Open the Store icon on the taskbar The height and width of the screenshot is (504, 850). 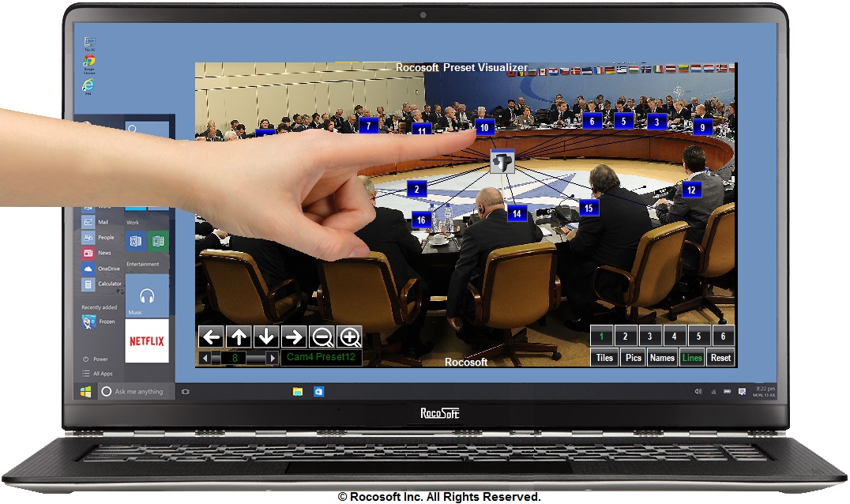(319, 391)
